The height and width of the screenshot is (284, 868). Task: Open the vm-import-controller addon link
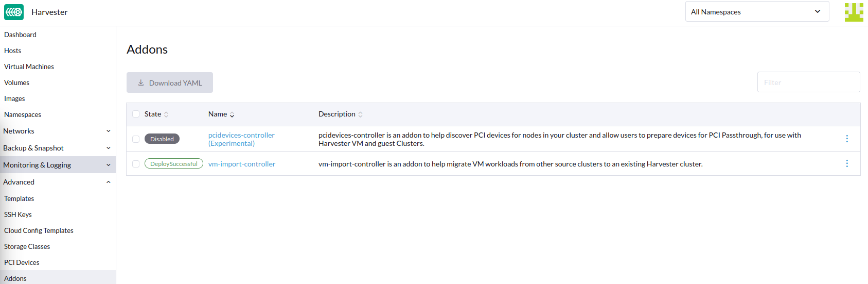[242, 164]
